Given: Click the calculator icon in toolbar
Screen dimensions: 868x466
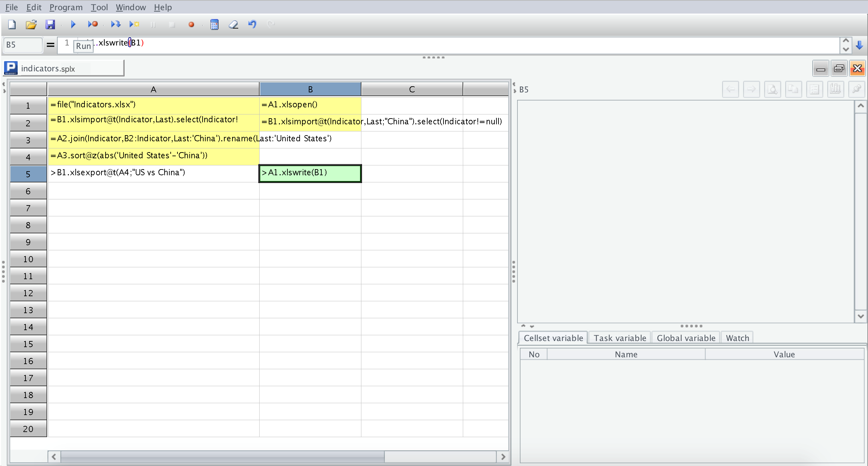Looking at the screenshot, I should (x=214, y=24).
